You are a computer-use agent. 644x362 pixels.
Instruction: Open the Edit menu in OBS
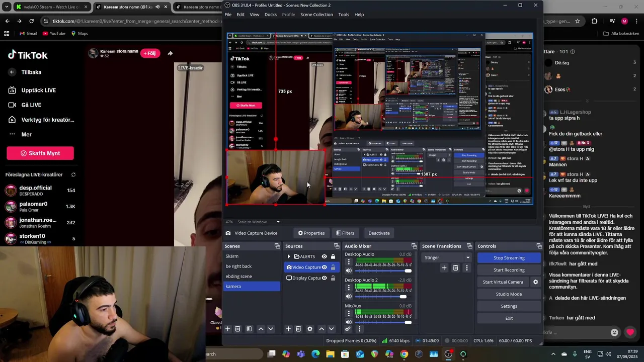point(240,15)
